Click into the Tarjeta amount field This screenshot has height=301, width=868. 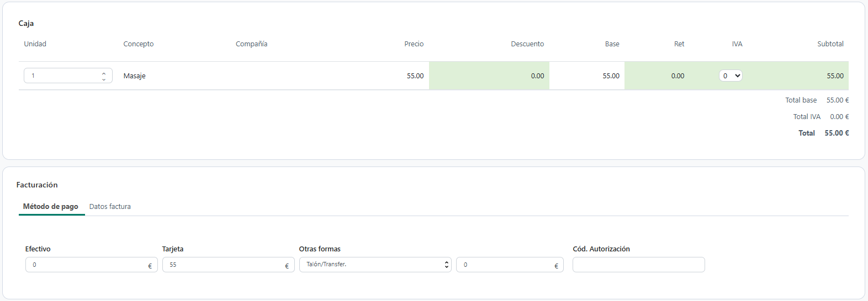coord(229,265)
